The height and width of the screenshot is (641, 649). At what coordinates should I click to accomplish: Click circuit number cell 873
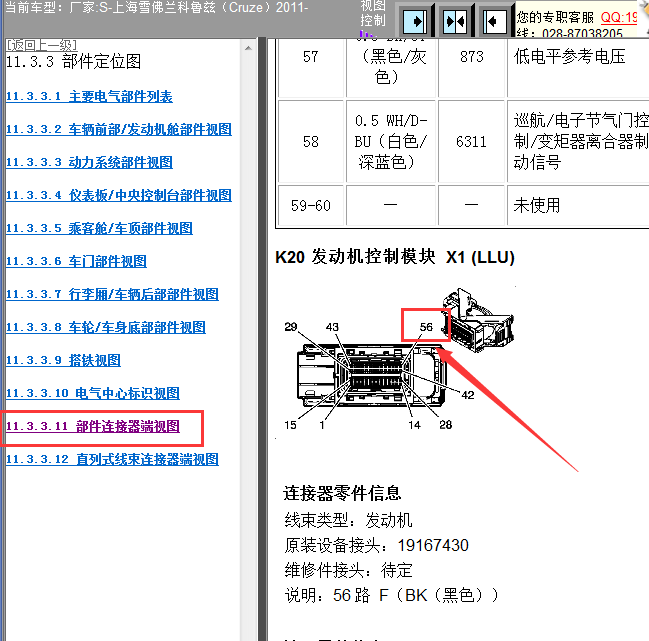472,68
